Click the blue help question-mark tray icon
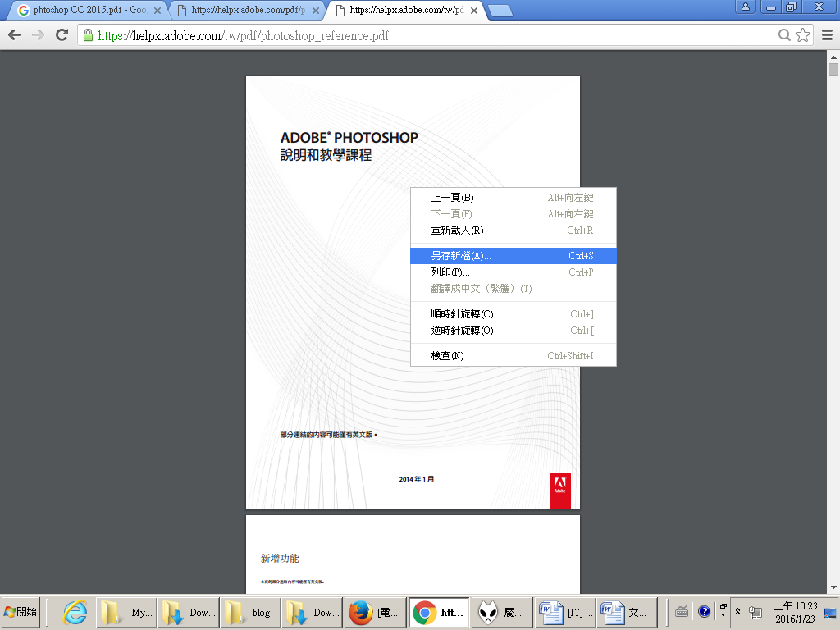The image size is (840, 630). 704,611
